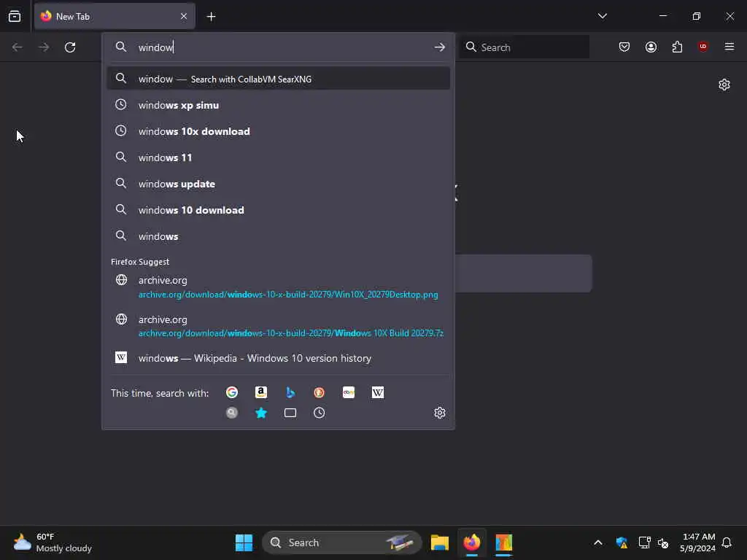Click the address bar containing 'window'
Image resolution: width=747 pixels, height=560 pixels.
pyautogui.click(x=278, y=47)
